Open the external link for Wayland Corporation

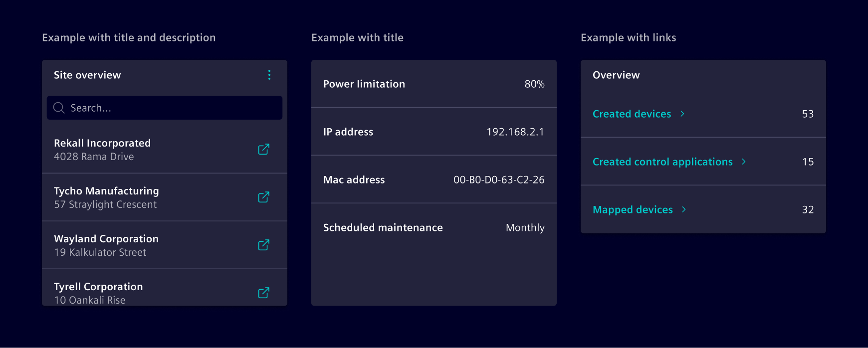[x=263, y=245]
